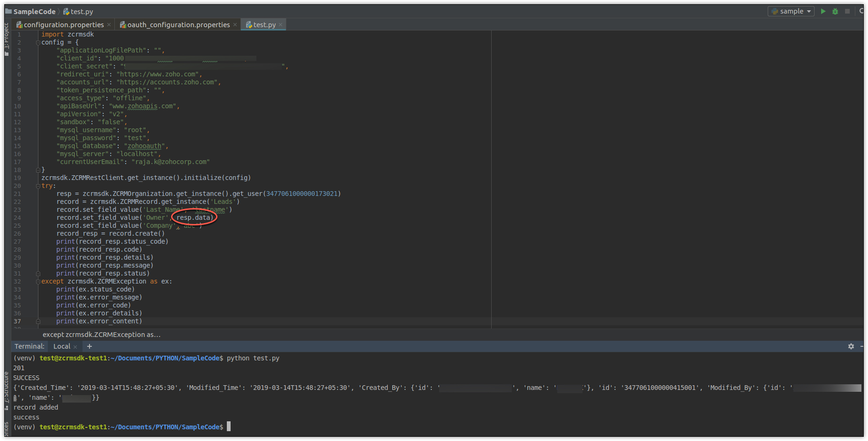
Task: Place cursor on 'import zcrmsdk' line
Action: [x=67, y=35]
